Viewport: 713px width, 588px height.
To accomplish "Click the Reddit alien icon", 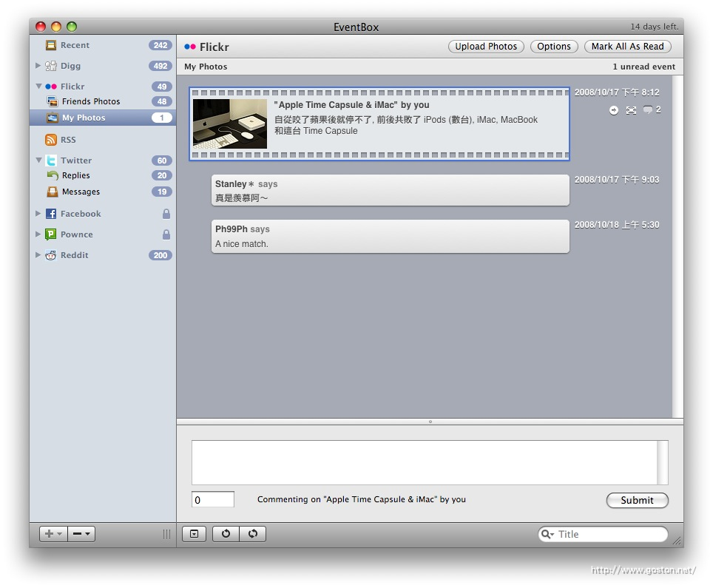I will [51, 255].
